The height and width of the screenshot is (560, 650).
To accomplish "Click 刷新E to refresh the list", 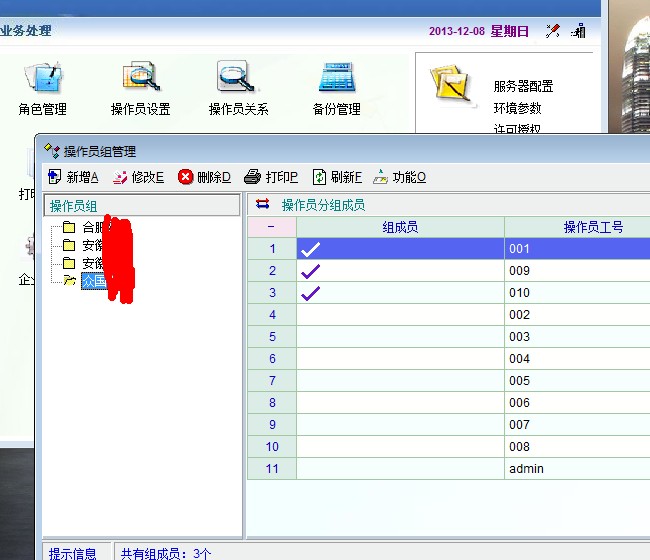I will click(337, 177).
